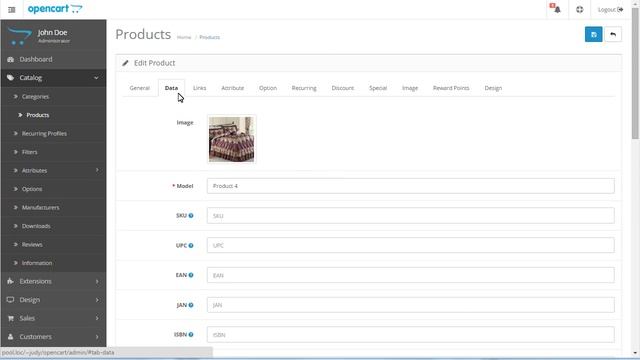640x360 pixels.
Task: Click the Catalog tag icon
Action: [x=11, y=78]
